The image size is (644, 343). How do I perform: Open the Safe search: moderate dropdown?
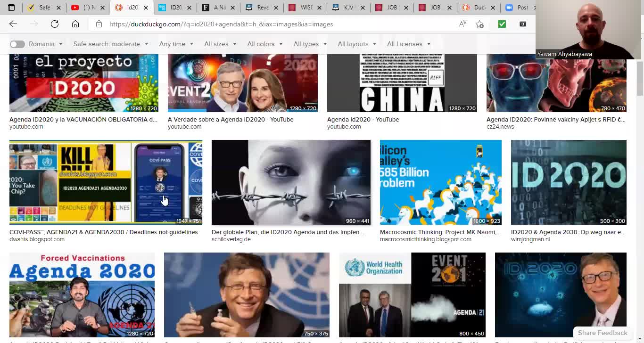pos(111,44)
